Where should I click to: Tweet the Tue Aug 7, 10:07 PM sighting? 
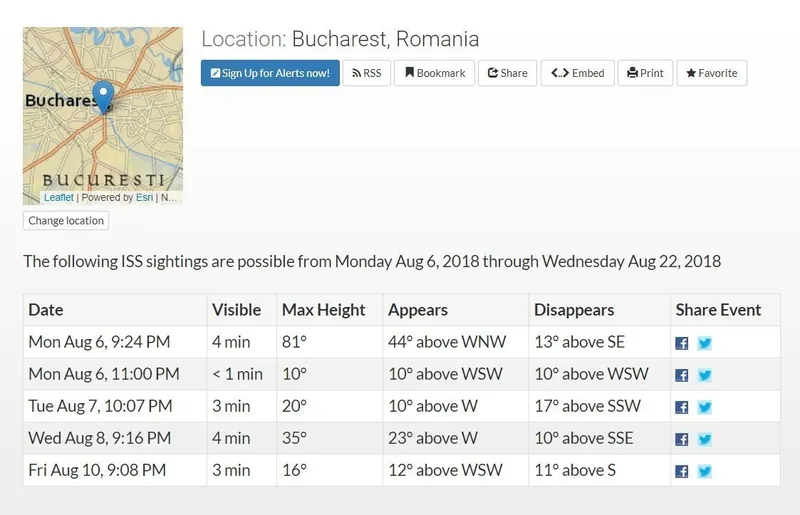coord(705,407)
